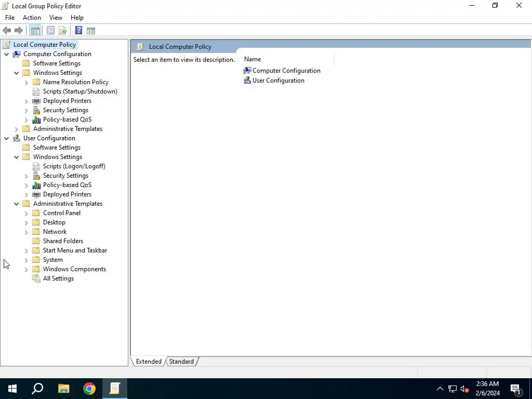532x399 pixels.
Task: Click the Export List toolbar icon
Action: point(63,31)
